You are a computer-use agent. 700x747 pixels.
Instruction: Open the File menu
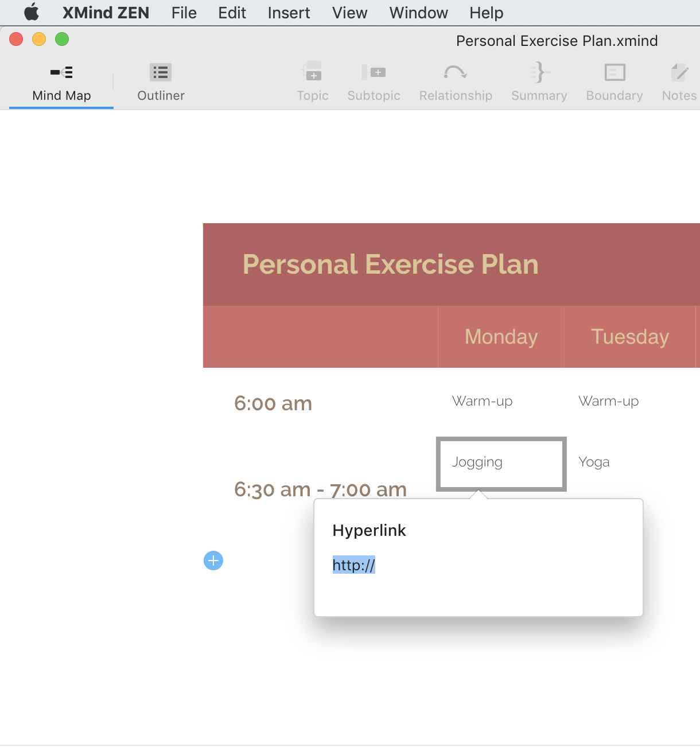click(184, 13)
